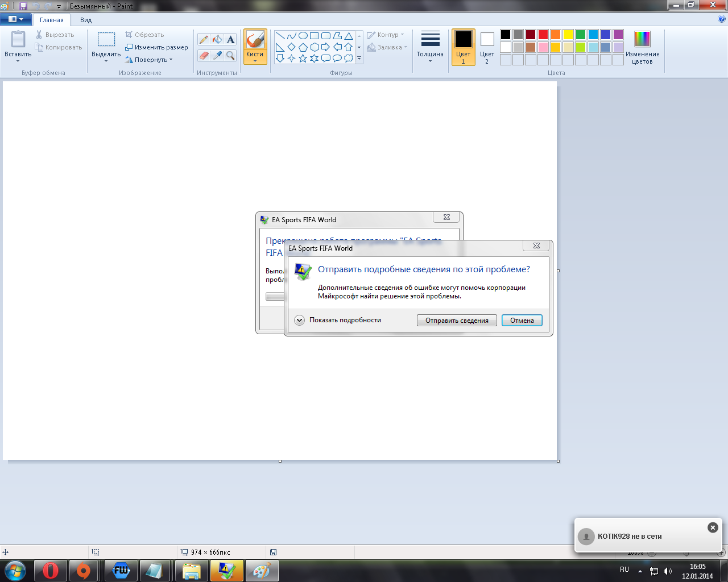Click the Изменение цветов edit colors button
The height and width of the screenshot is (582, 728).
[x=642, y=47]
